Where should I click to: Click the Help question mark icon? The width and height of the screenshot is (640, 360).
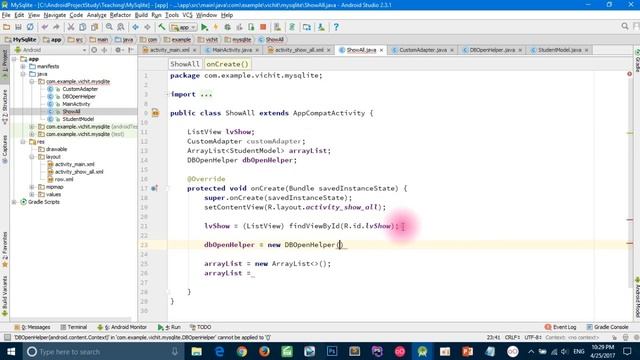[336, 27]
